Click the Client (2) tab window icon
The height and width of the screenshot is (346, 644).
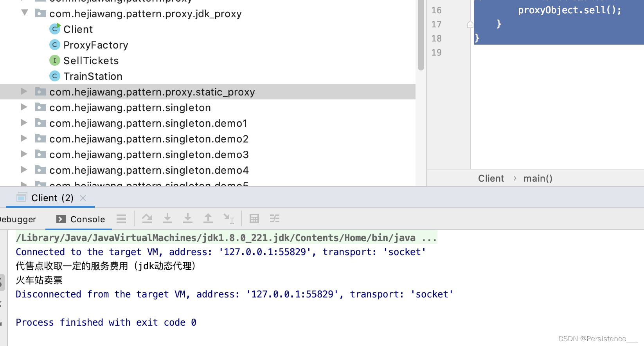pyautogui.click(x=22, y=198)
